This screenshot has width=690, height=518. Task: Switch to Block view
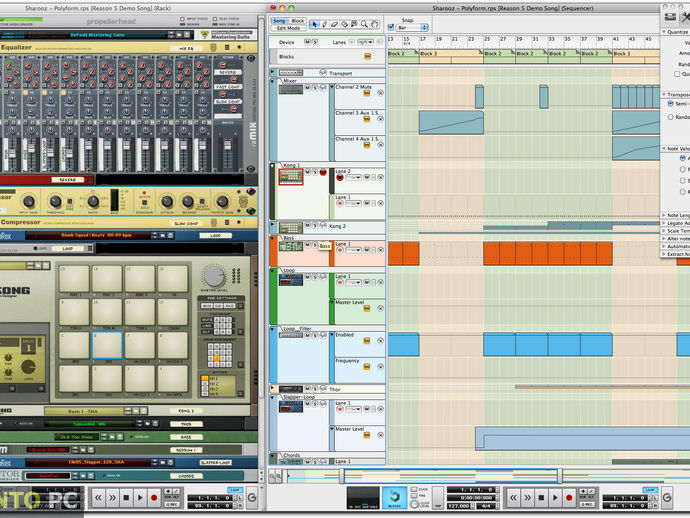coord(297,21)
